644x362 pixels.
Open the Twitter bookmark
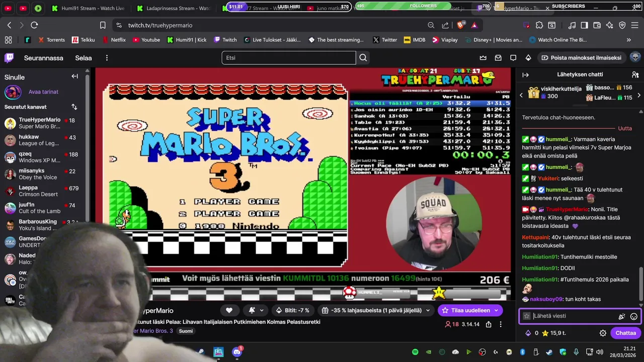coord(385,40)
